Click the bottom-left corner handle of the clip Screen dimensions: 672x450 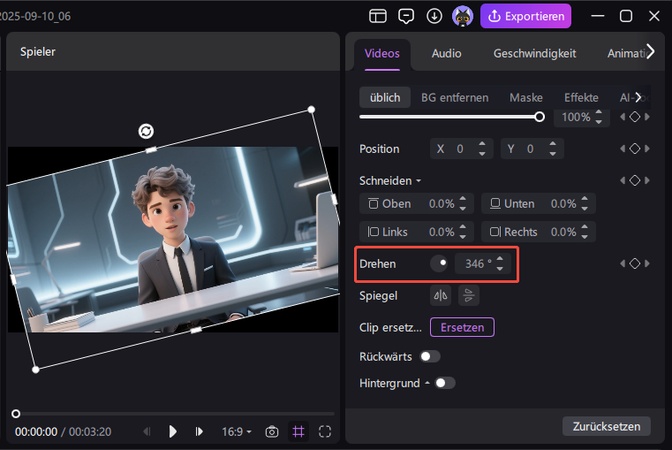[x=36, y=369]
